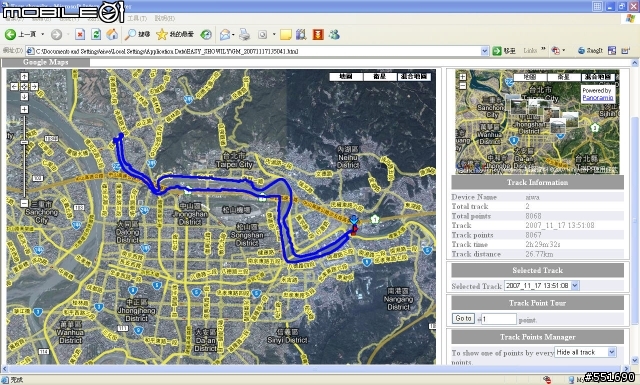
Task: Click the vertical scrollbar up arrow
Action: [635, 63]
